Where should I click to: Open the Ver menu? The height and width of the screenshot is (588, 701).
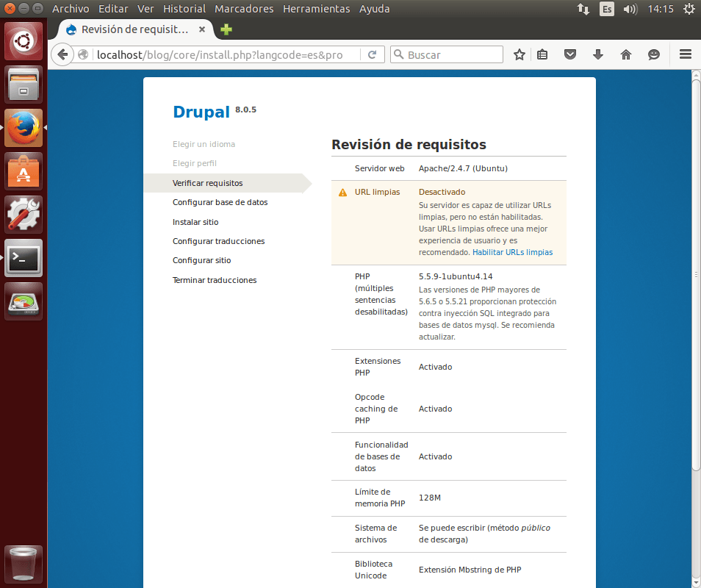(x=145, y=9)
